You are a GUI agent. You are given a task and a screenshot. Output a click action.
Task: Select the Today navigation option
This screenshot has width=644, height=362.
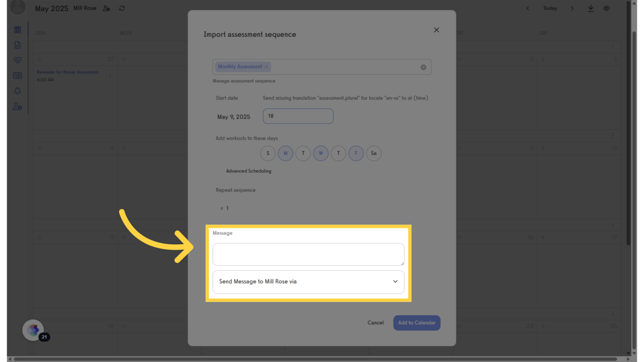(550, 8)
